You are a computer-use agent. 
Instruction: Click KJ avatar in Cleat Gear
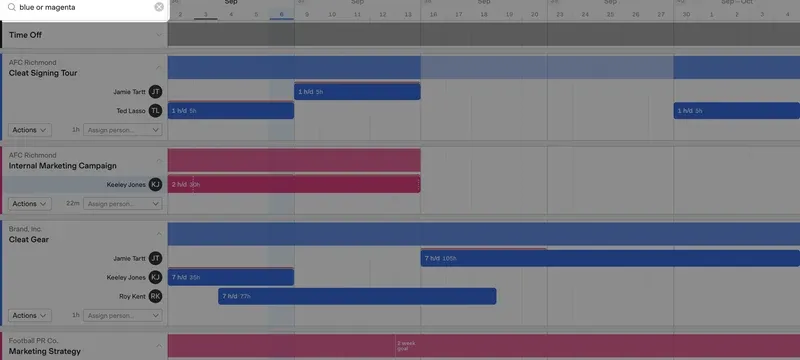pos(155,277)
